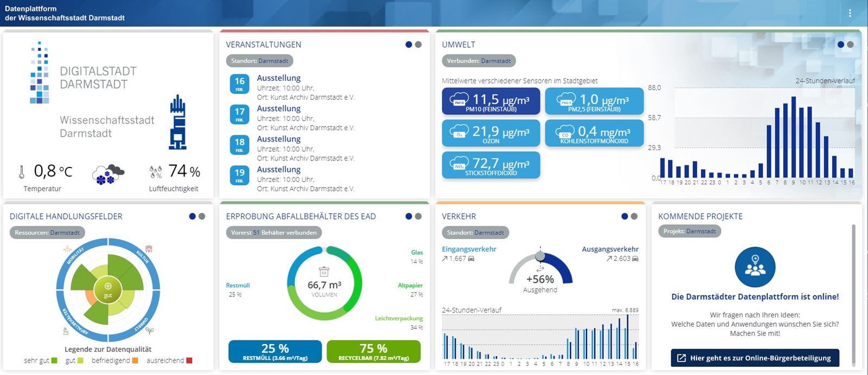Open the Ausstellung event on 16 Feb
This screenshot has width=868, height=375.
click(x=278, y=78)
